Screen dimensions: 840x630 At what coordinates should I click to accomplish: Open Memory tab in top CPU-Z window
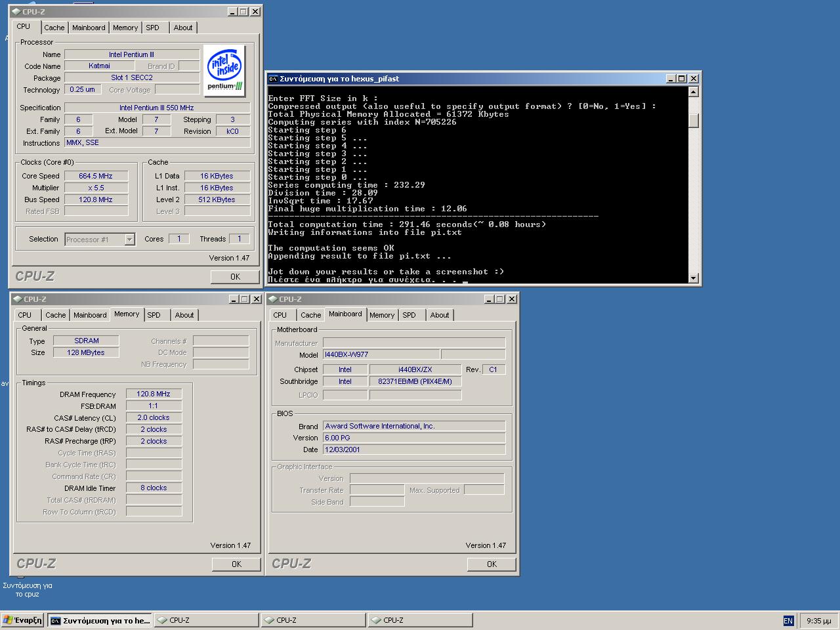(125, 28)
